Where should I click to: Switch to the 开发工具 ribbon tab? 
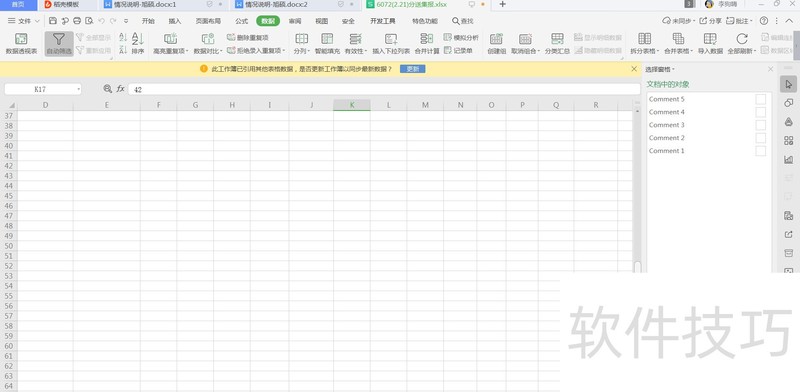pyautogui.click(x=383, y=21)
